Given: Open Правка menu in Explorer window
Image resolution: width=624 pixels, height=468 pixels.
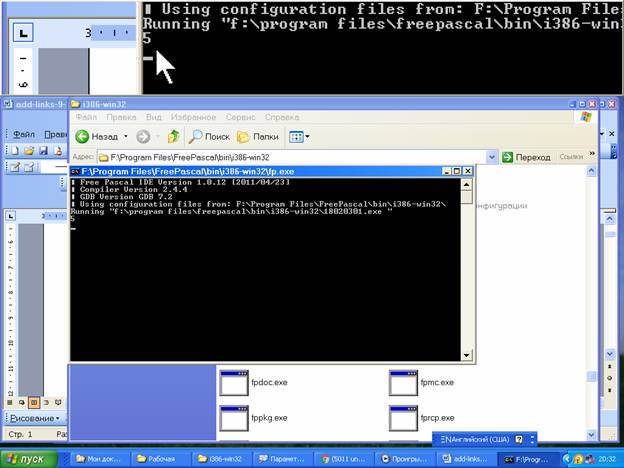Looking at the screenshot, I should coord(121,117).
